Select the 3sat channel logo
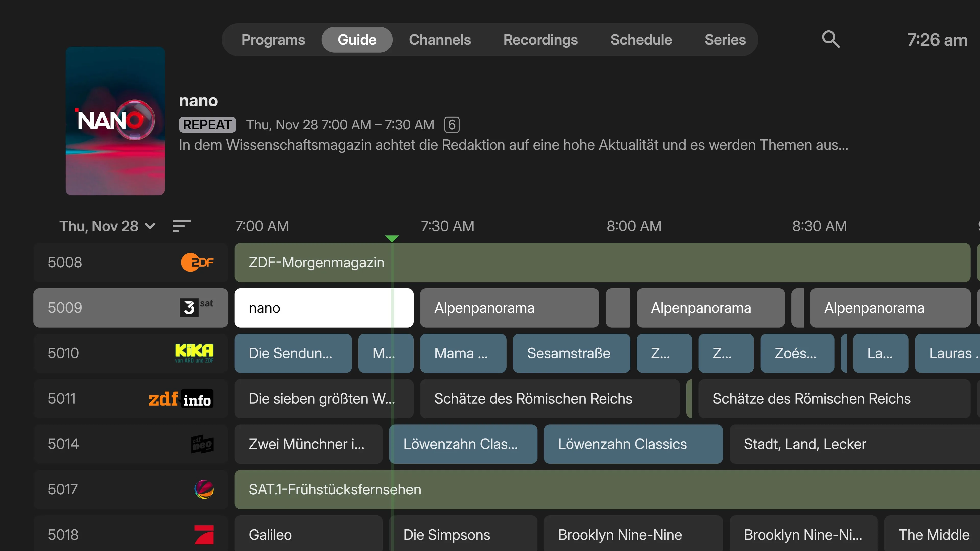 click(196, 308)
